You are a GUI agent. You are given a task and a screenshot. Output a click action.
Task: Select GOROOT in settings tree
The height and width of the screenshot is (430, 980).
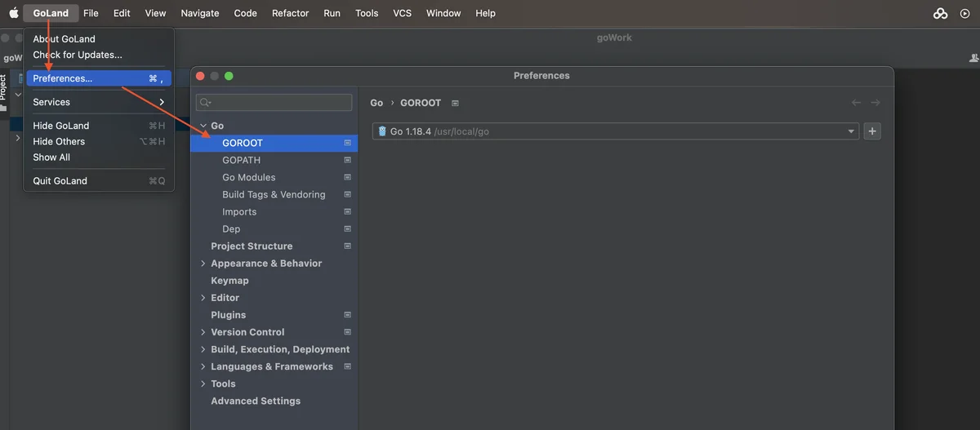click(x=274, y=143)
